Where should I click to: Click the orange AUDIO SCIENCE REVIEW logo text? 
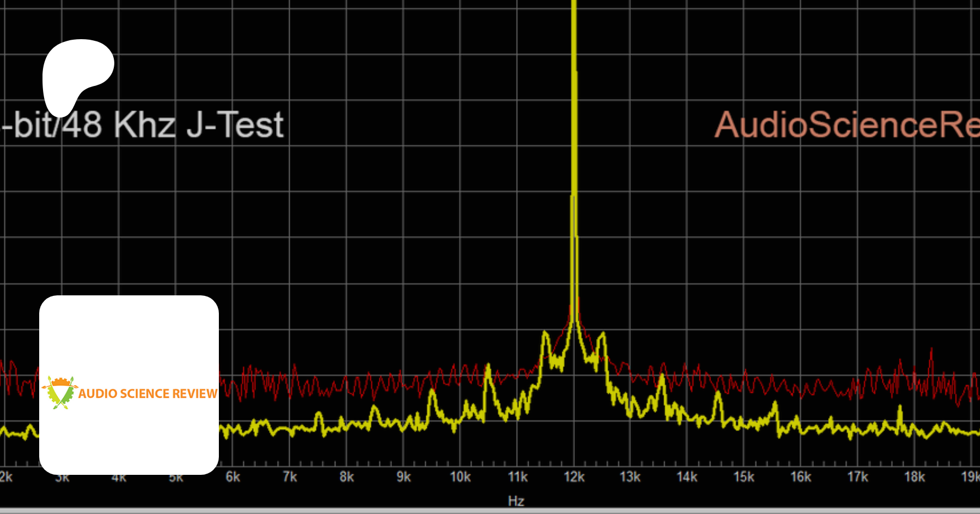coord(148,394)
